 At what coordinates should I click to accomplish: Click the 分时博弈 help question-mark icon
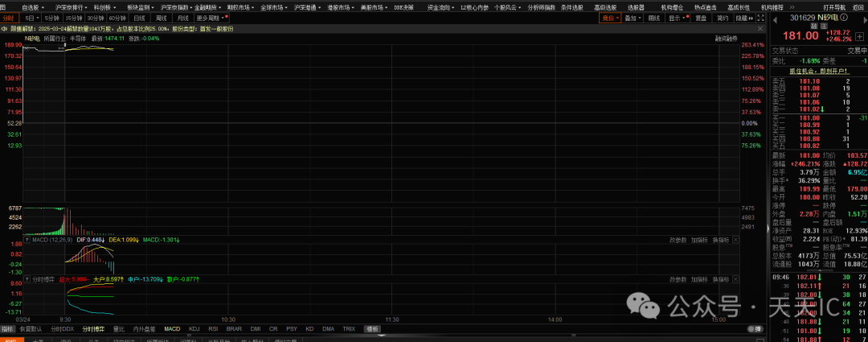tap(27, 280)
